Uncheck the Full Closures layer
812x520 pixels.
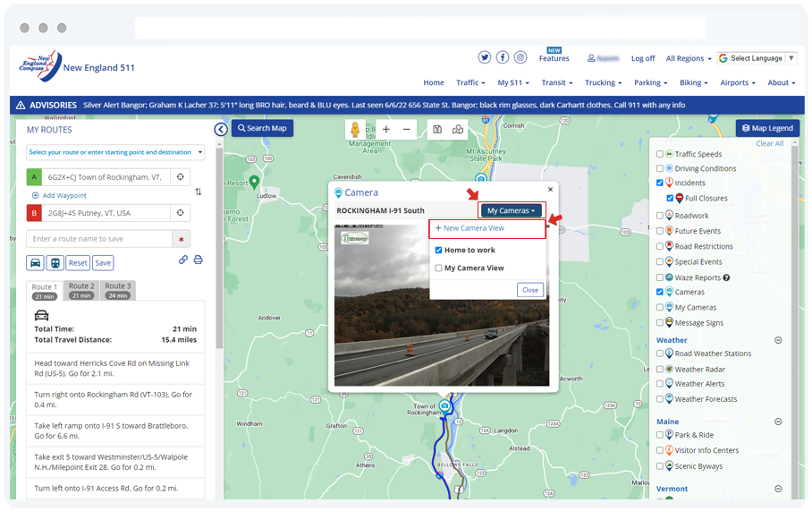click(670, 198)
